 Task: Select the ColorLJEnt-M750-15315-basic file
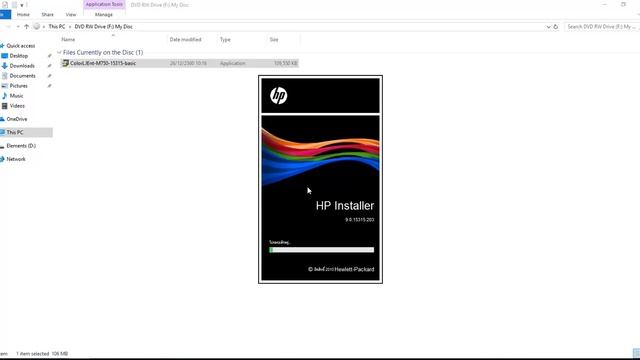[x=103, y=63]
